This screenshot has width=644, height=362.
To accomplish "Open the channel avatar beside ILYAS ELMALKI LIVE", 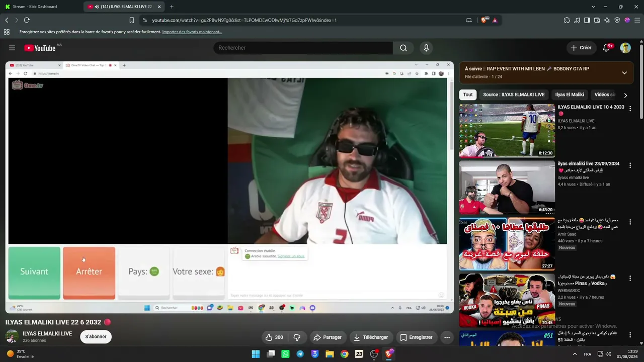I will point(12,337).
